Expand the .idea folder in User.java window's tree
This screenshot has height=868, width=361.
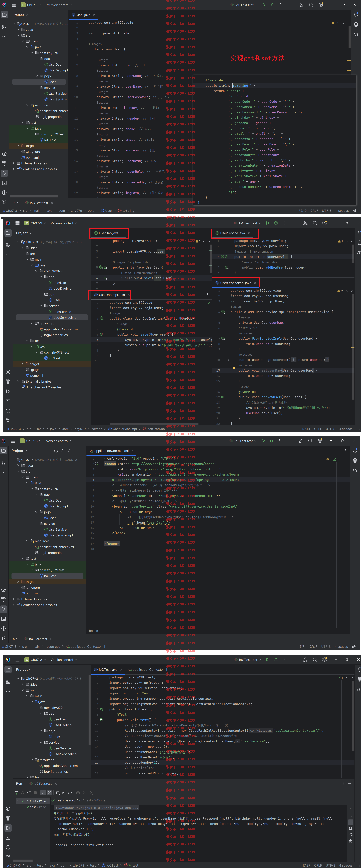[18, 30]
